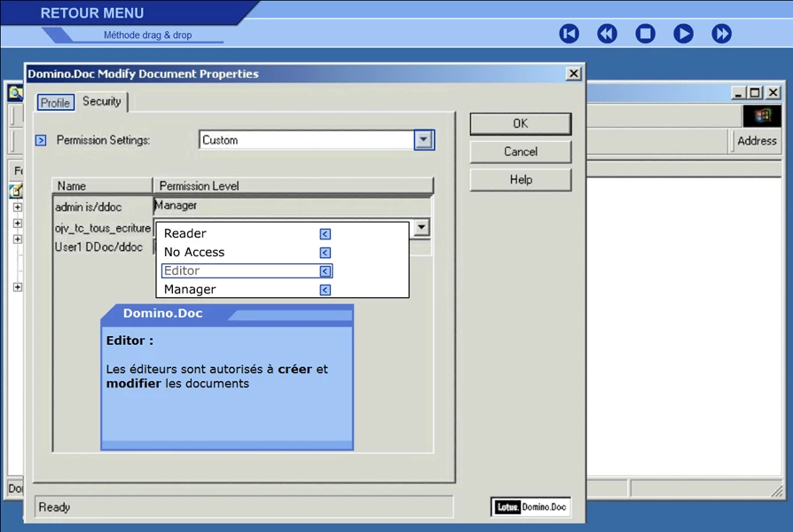Click the play button in top bar
The height and width of the screenshot is (532, 793).
(683, 34)
